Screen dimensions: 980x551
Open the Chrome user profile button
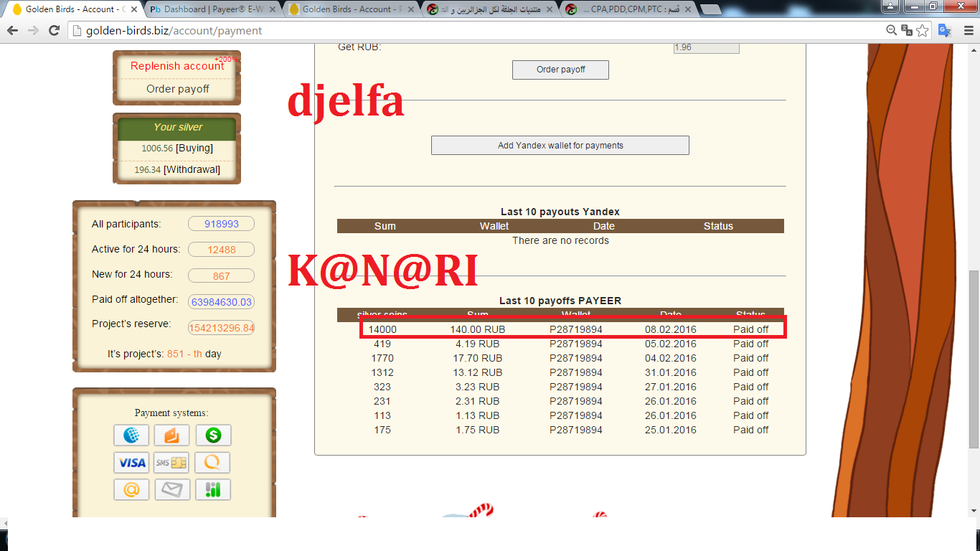click(890, 6)
